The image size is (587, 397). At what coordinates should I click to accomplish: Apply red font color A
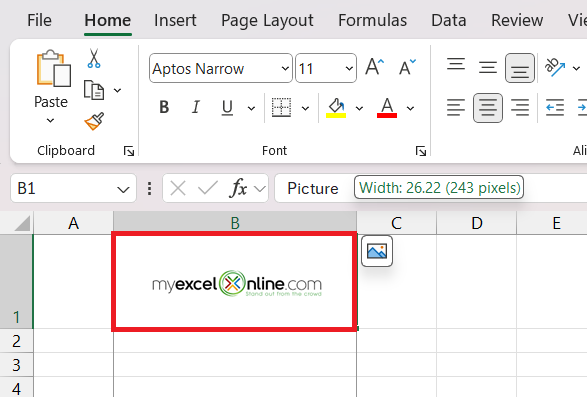[387, 108]
